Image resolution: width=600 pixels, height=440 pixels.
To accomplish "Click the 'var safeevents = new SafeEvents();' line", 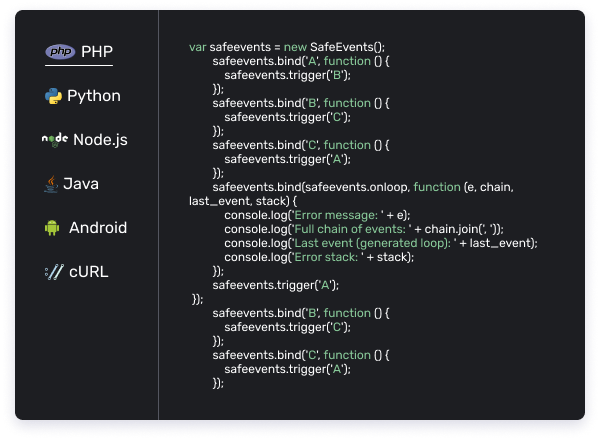I will [x=287, y=47].
